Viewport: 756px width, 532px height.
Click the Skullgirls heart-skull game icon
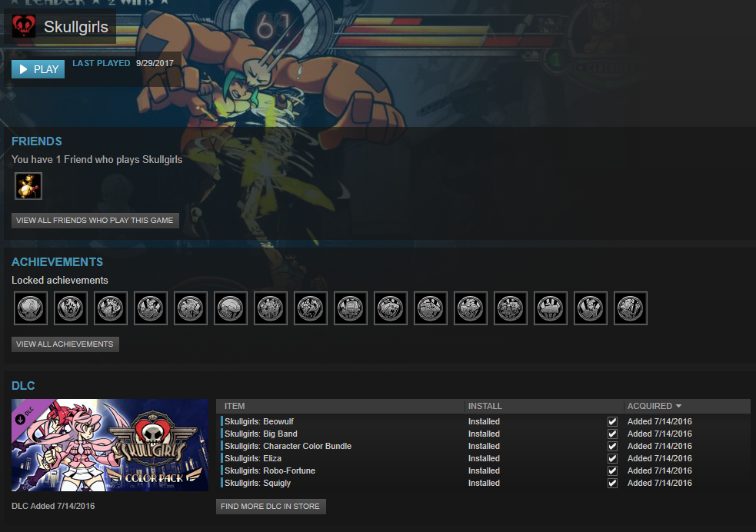[24, 26]
